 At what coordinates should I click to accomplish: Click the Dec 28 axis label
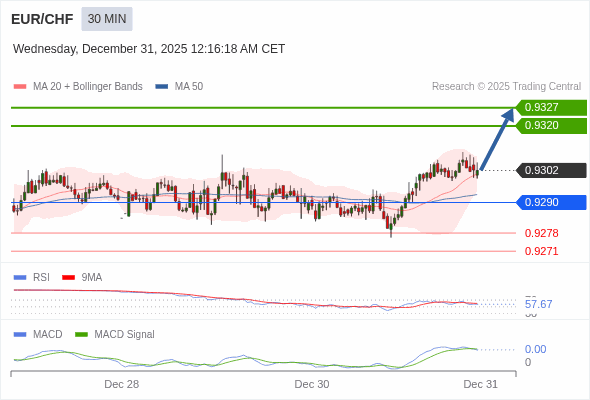pyautogui.click(x=122, y=384)
